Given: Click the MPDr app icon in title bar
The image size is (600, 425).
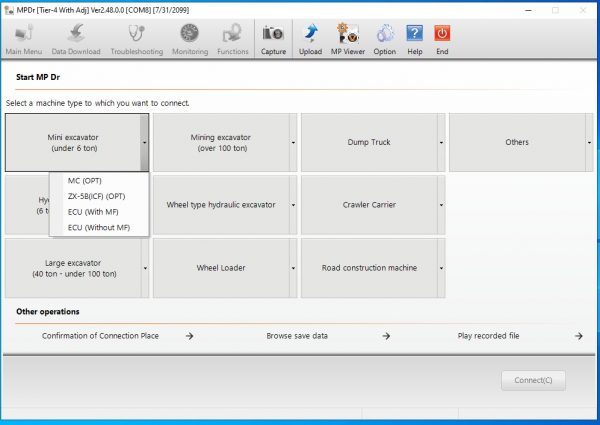Looking at the screenshot, I should coord(8,10).
